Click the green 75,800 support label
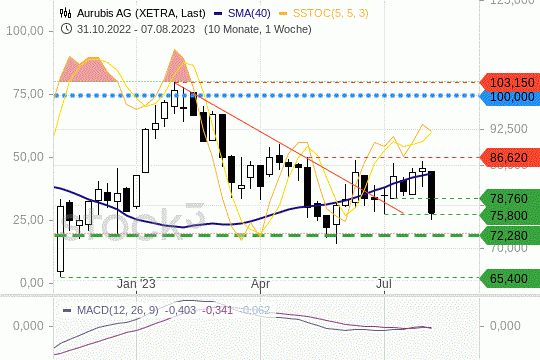The image size is (540, 360). click(x=510, y=215)
